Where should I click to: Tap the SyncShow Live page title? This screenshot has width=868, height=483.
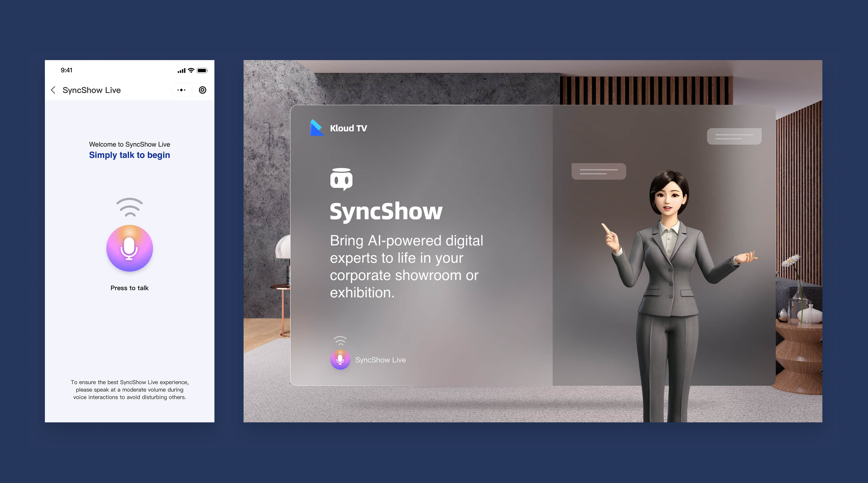92,90
